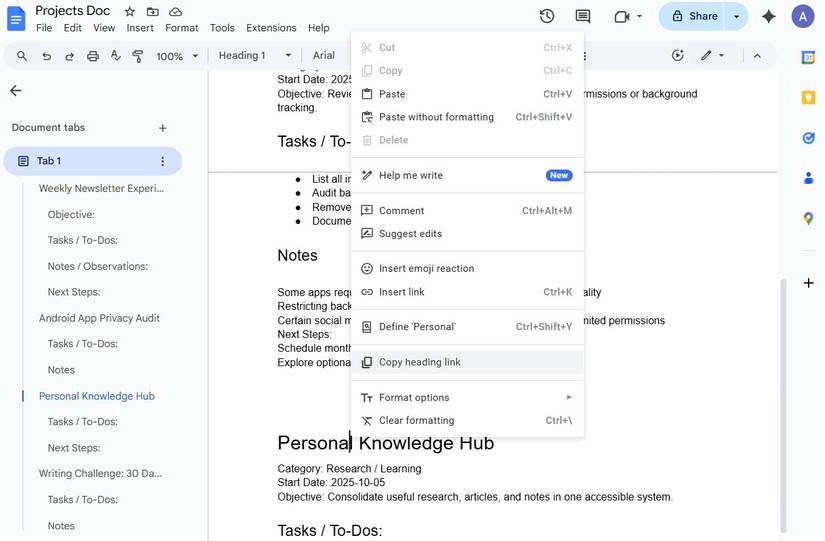Click the Gemini sparkle icon
Image resolution: width=825 pixels, height=541 pixels.
pyautogui.click(x=769, y=16)
